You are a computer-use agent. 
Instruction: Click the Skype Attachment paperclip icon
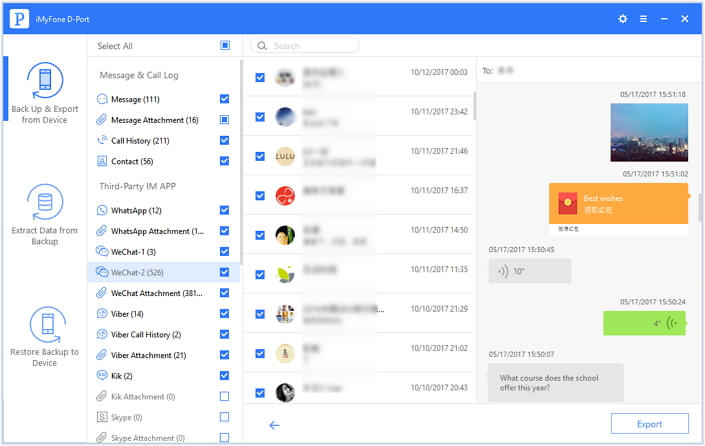(102, 437)
